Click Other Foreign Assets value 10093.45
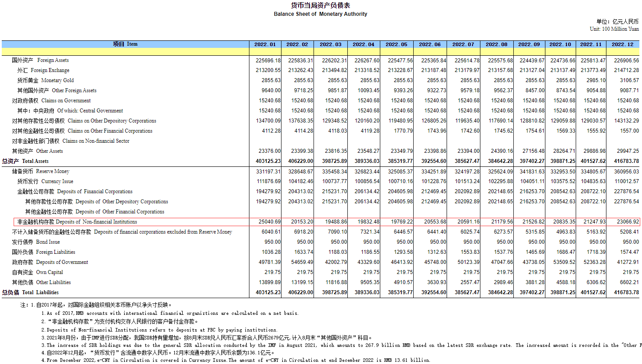Image resolution: width=642 pixels, height=364 pixels. [x=368, y=91]
